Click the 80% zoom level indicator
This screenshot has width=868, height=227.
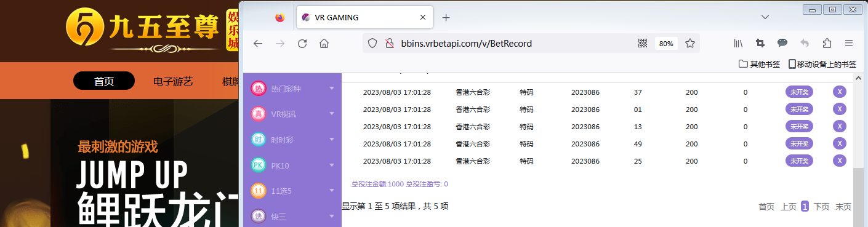pyautogui.click(x=665, y=44)
